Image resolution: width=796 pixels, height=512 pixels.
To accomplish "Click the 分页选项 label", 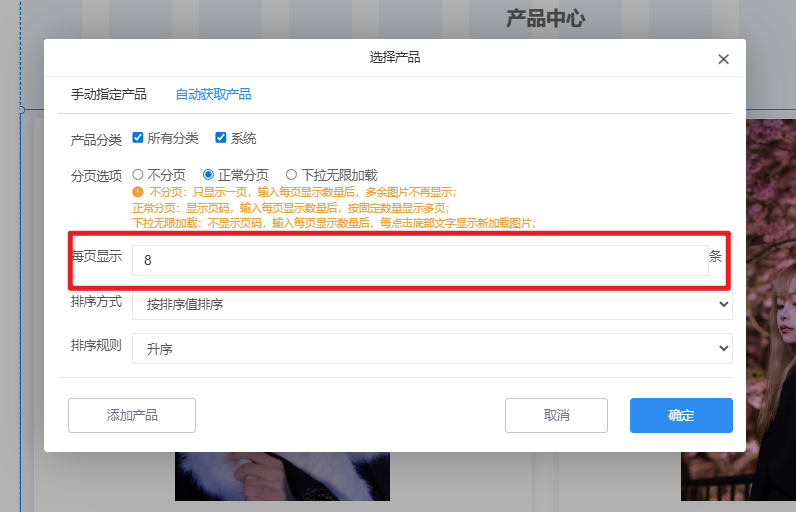I will coord(96,176).
